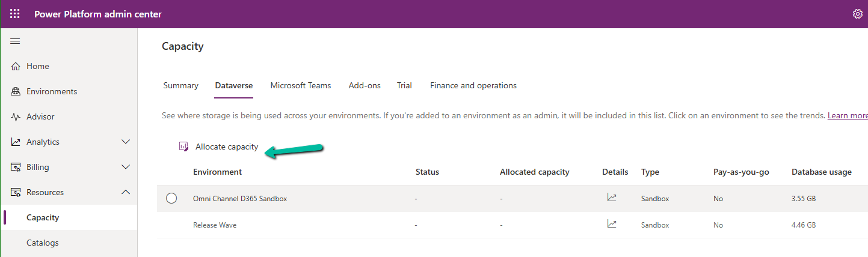Switch to the Add-ons tab

(x=365, y=85)
